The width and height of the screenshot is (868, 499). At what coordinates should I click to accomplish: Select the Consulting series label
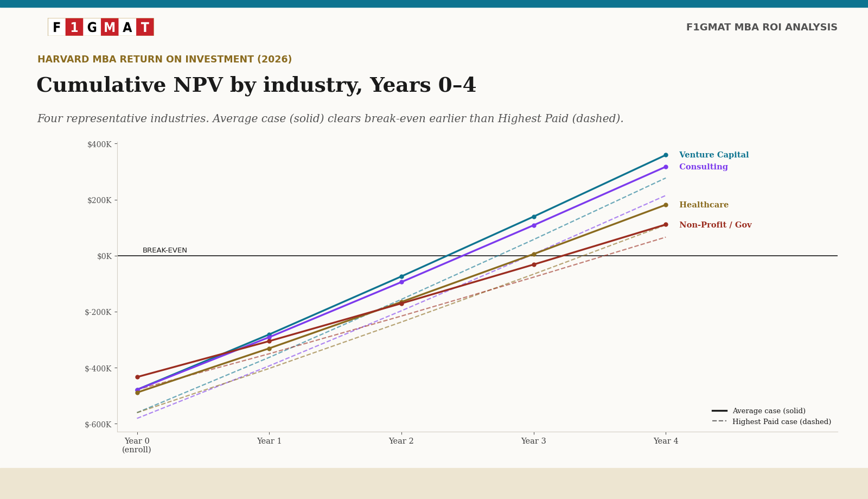pyautogui.click(x=704, y=167)
